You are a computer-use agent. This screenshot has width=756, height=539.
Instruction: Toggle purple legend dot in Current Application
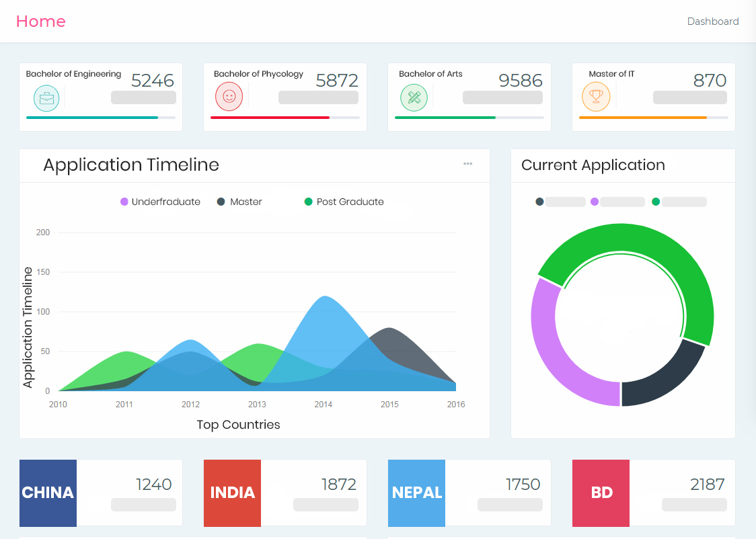tap(595, 202)
